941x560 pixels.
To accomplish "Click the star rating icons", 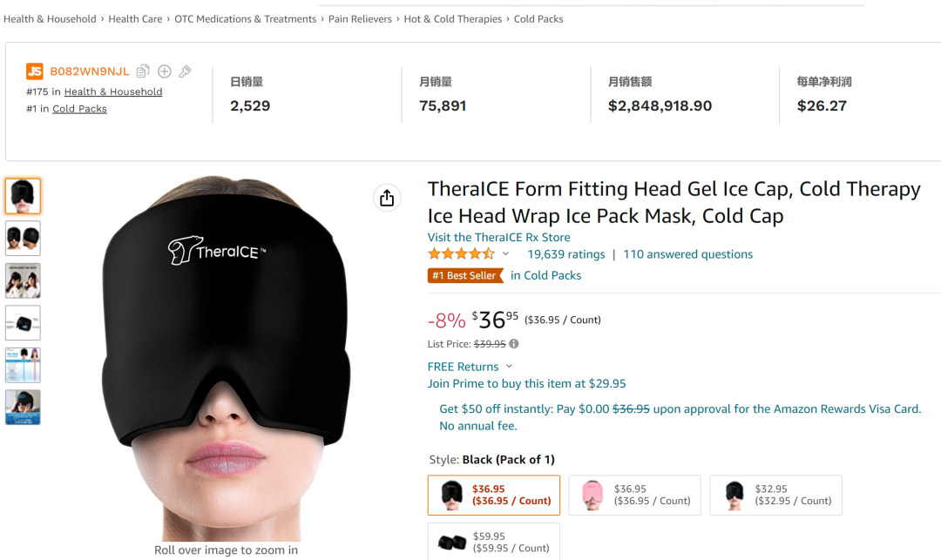I will (461, 254).
